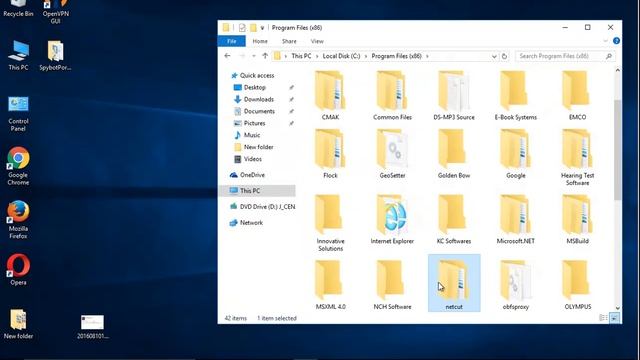Select Google Chrome desktop shortcut
The image size is (640, 360).
pos(18,167)
